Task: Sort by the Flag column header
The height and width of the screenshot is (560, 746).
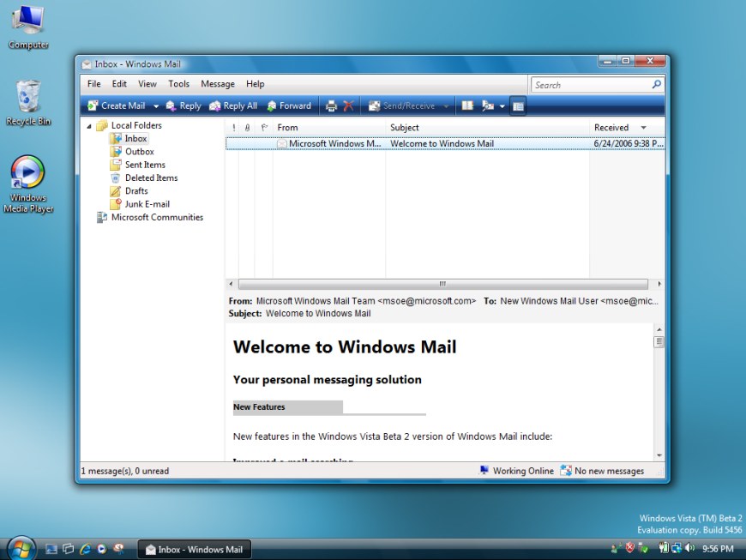Action: [264, 128]
